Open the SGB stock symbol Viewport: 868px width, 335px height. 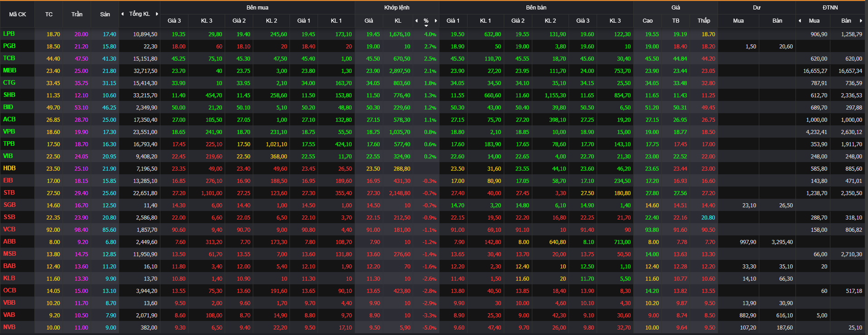(10, 205)
